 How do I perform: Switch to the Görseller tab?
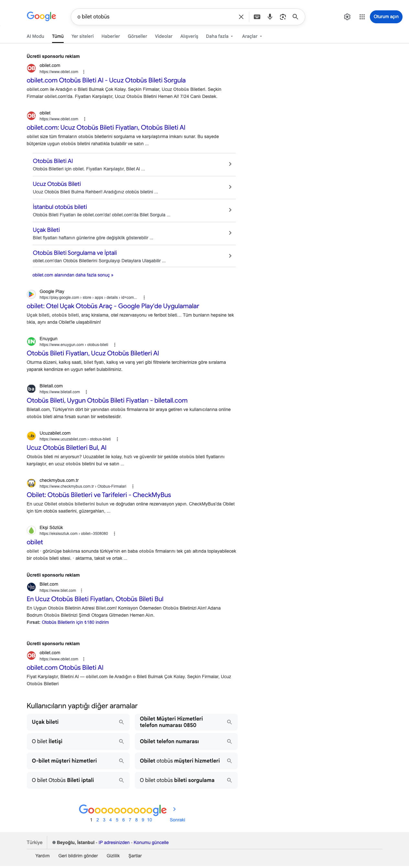(137, 37)
